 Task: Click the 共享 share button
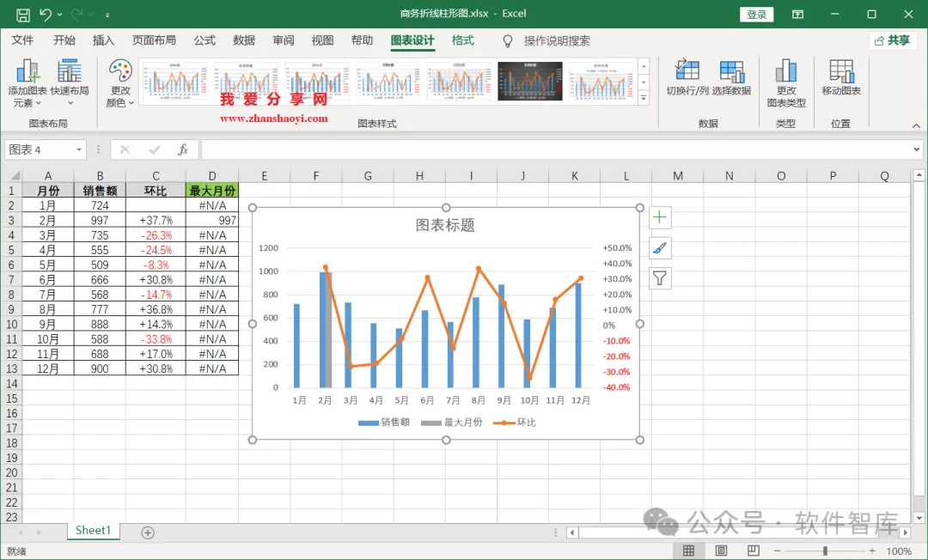pyautogui.click(x=892, y=40)
